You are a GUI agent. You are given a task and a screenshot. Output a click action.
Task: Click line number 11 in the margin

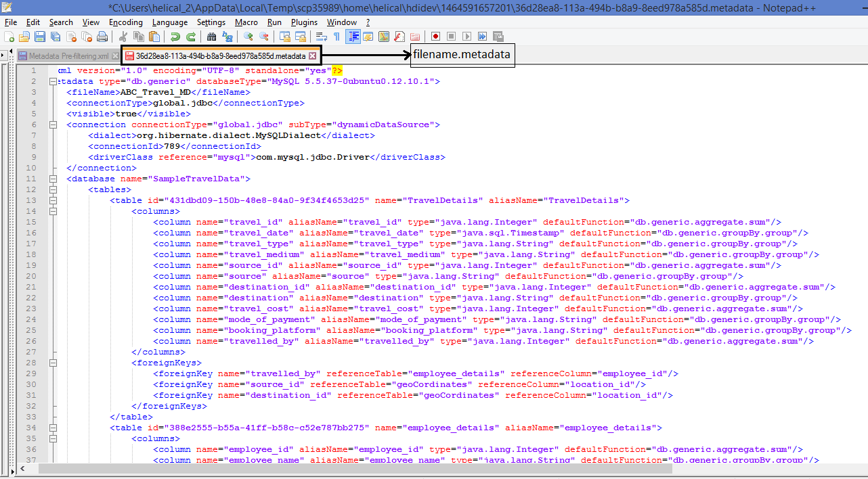[31, 179]
